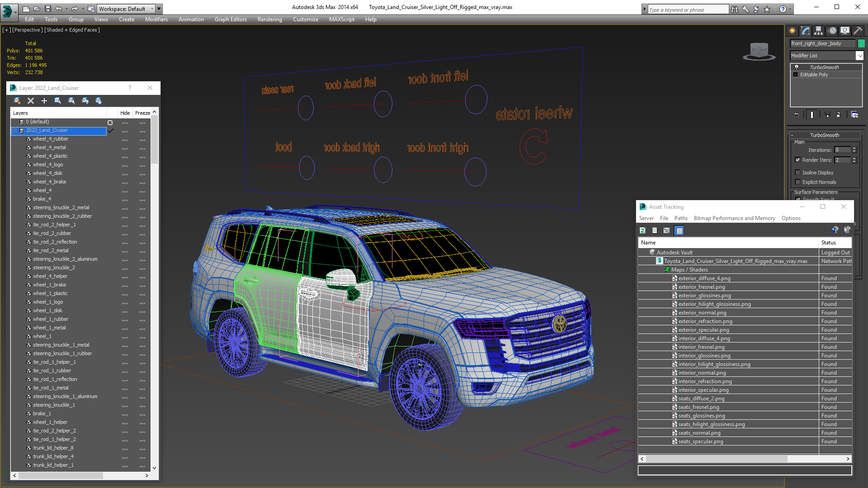Click Make Unique modifier icon
This screenshot has width=868, height=488.
tap(827, 115)
